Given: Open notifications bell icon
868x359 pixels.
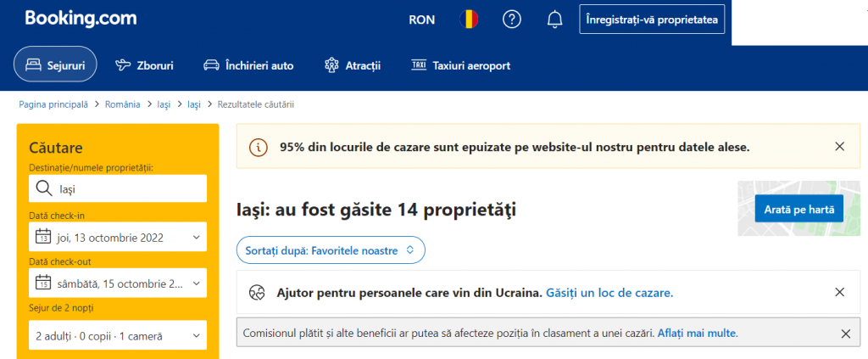Looking at the screenshot, I should (x=554, y=20).
